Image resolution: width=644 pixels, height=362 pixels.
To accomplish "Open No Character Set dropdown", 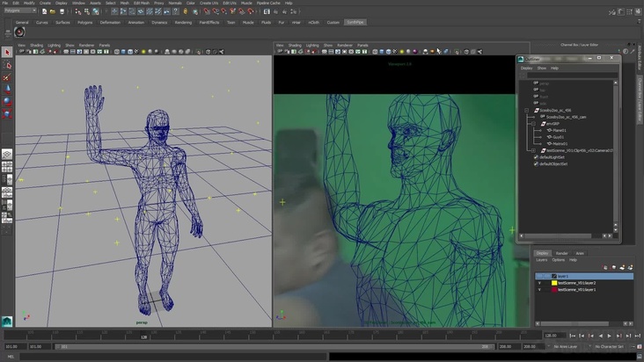I will [609, 347].
